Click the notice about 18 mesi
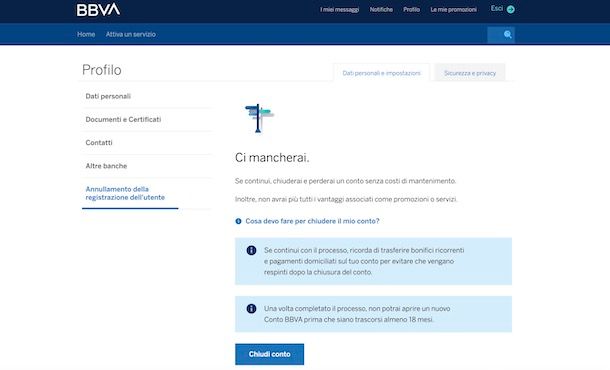This screenshot has height=370, width=610. (373, 314)
